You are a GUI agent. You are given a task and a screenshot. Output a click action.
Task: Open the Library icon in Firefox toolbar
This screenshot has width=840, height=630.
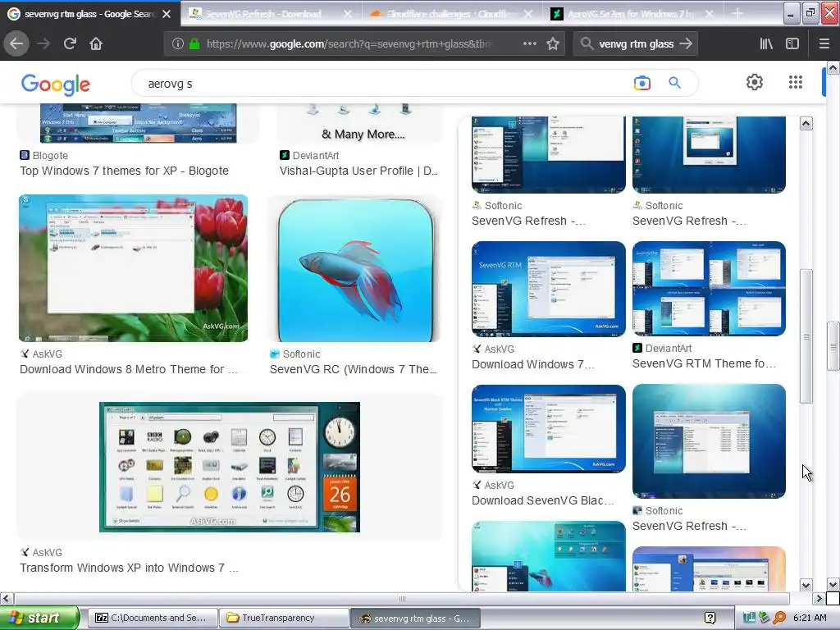point(766,44)
